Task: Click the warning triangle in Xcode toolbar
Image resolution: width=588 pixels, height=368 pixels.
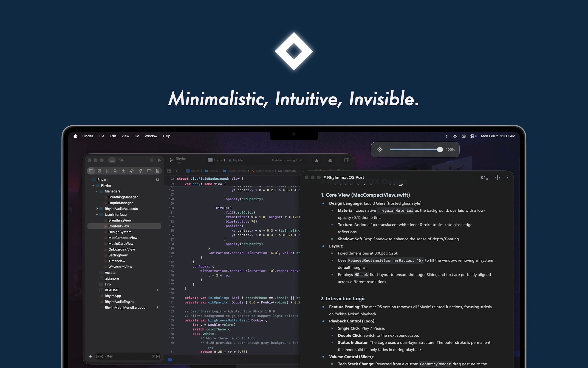Action: (317, 160)
